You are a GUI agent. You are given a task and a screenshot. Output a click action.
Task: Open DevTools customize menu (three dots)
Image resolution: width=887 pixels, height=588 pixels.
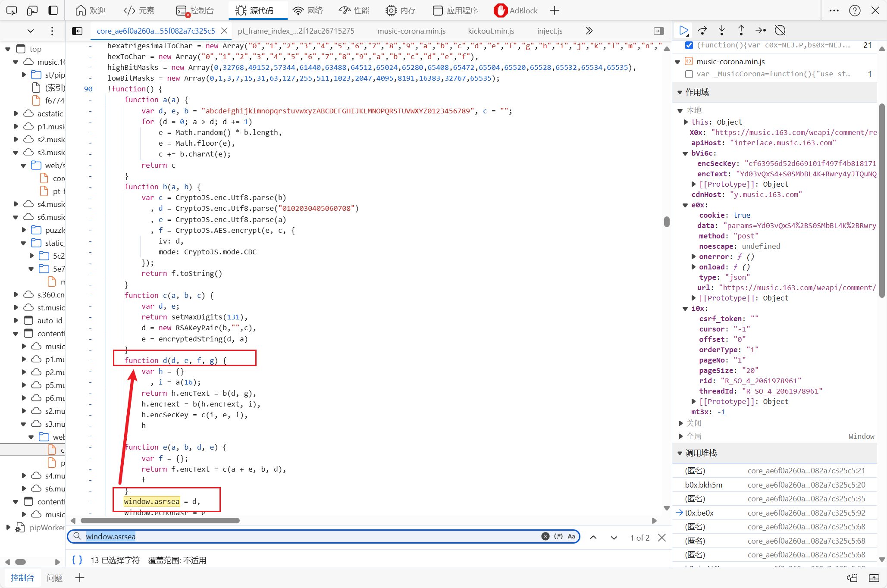(834, 10)
